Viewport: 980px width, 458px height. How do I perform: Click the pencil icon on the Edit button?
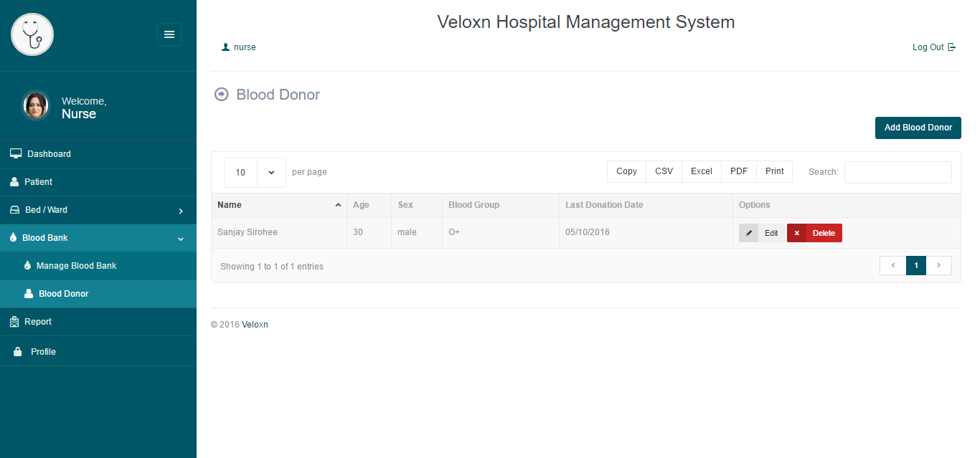749,233
